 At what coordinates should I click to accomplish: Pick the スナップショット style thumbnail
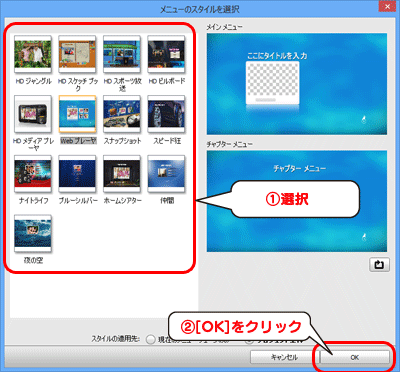pos(122,114)
